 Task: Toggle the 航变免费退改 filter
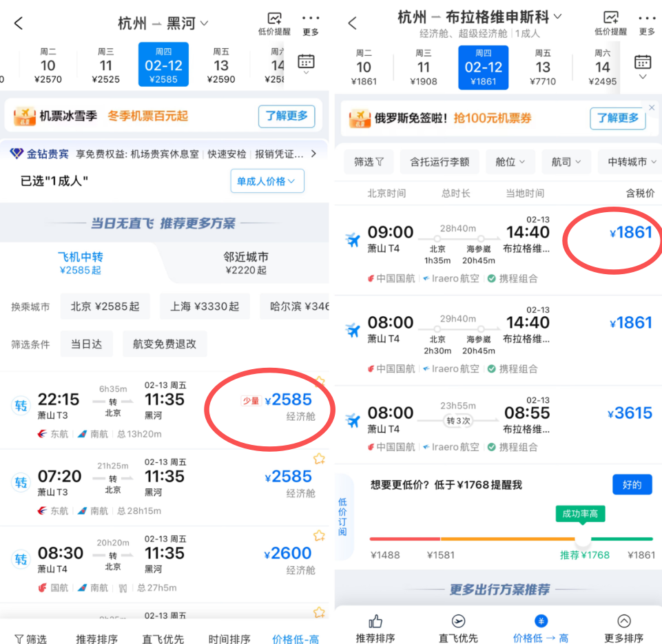pyautogui.click(x=165, y=343)
